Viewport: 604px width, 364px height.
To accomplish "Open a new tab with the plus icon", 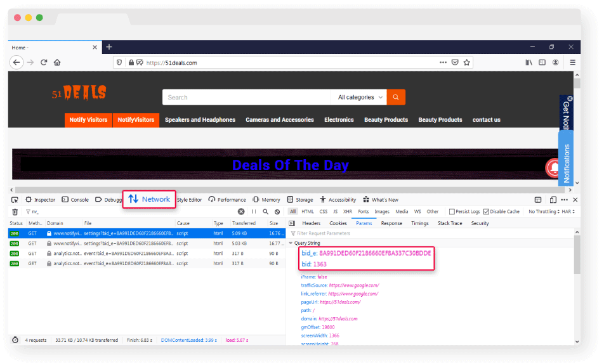I will [109, 47].
